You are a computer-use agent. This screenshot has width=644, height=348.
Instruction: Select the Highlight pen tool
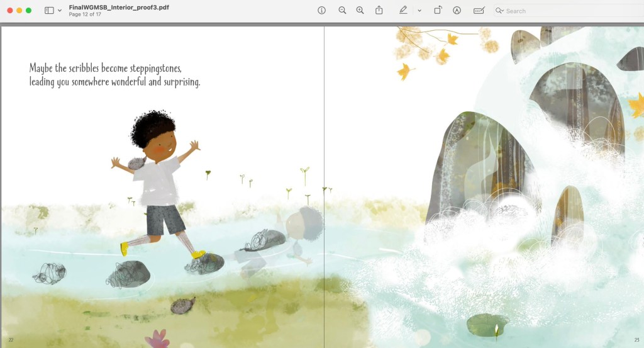point(403,11)
